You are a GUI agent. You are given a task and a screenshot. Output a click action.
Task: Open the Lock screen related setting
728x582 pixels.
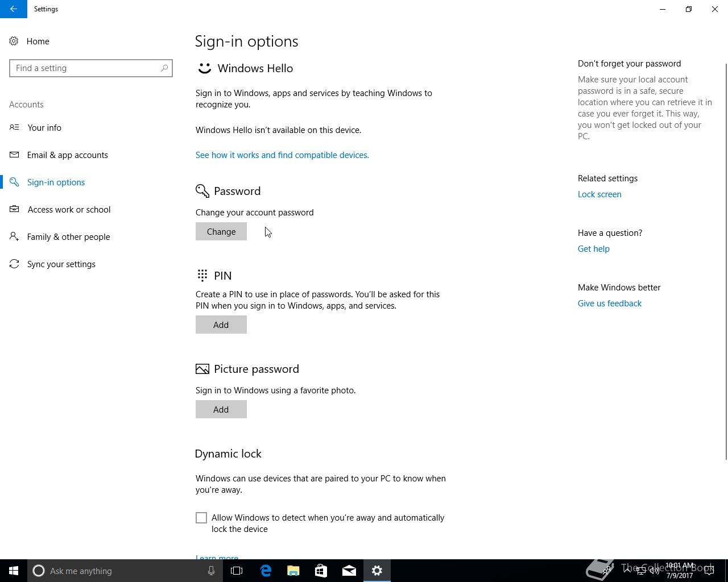(x=599, y=194)
